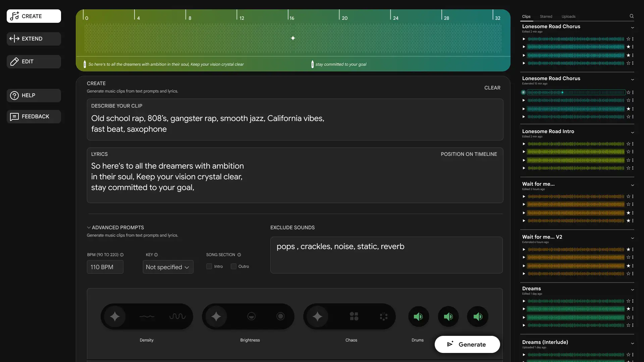This screenshot has width=644, height=362.
Task: Unstar the second clip in Dreams
Action: 628,309
